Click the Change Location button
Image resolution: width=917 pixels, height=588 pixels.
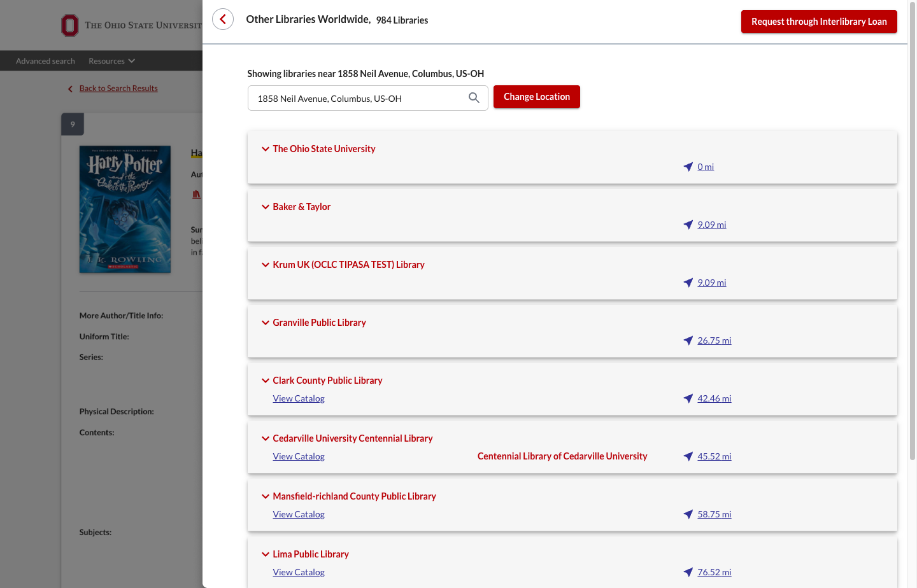[537, 97]
